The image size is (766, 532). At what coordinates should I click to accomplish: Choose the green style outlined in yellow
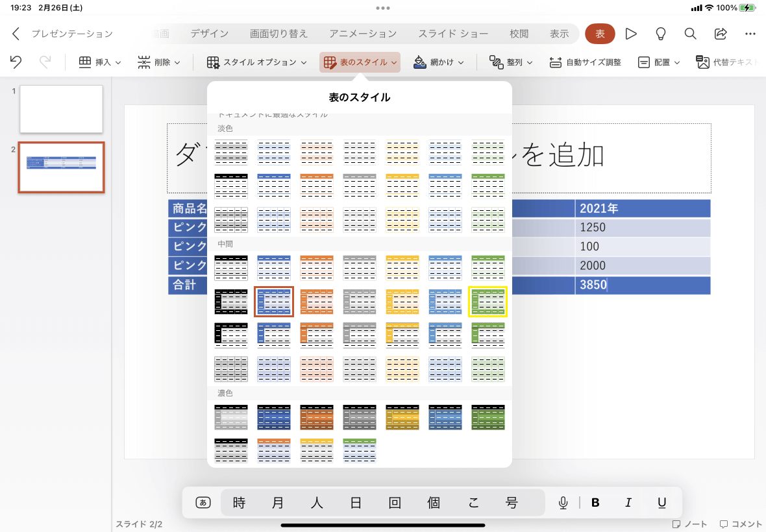point(488,302)
